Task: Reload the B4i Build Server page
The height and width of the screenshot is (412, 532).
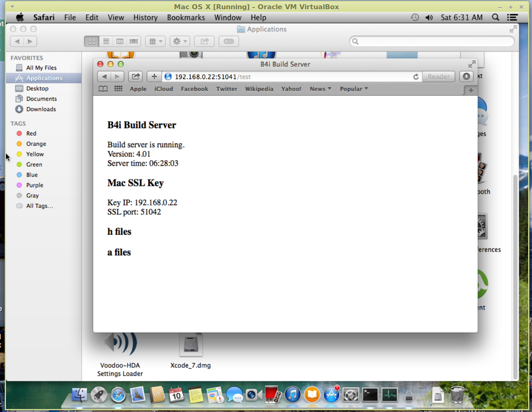Action: [x=416, y=77]
